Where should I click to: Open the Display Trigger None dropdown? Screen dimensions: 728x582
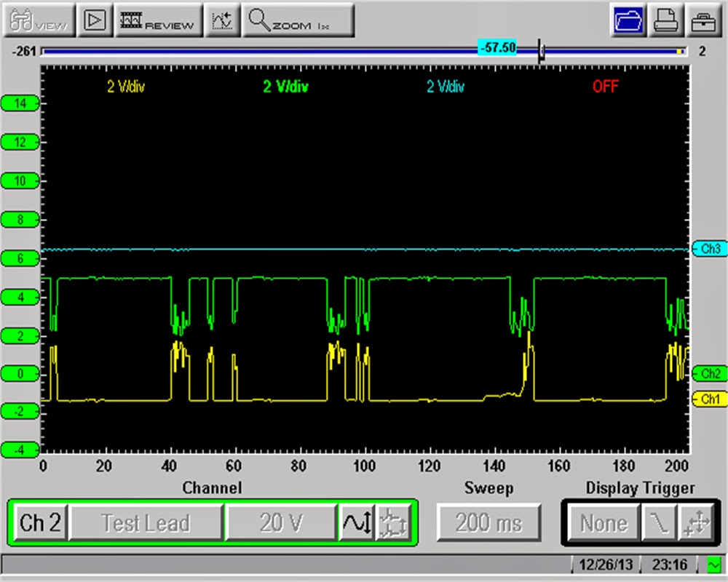602,522
